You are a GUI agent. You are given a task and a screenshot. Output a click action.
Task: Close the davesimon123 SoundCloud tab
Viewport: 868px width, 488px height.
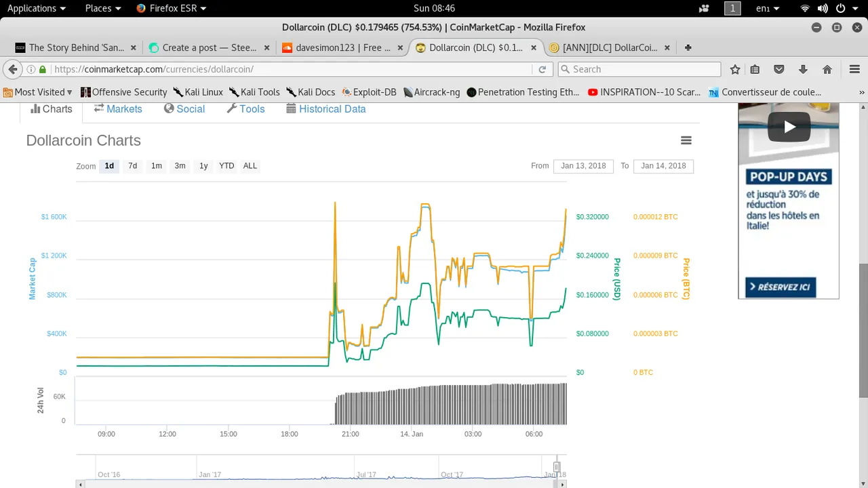(400, 47)
